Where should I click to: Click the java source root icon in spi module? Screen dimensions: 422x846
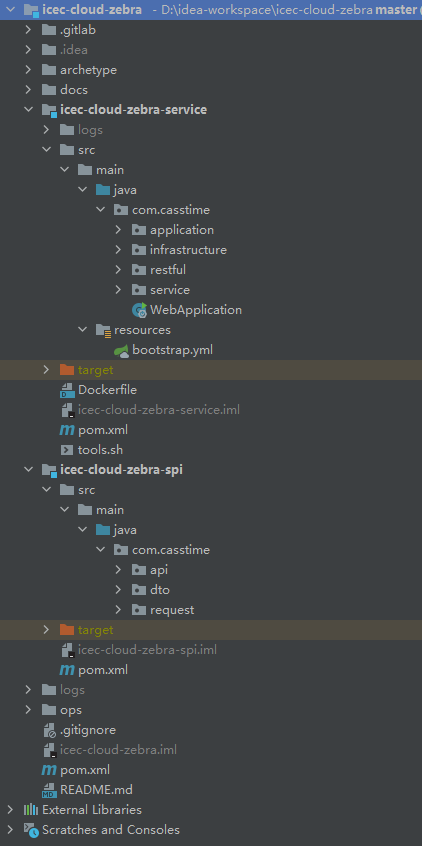(x=103, y=530)
